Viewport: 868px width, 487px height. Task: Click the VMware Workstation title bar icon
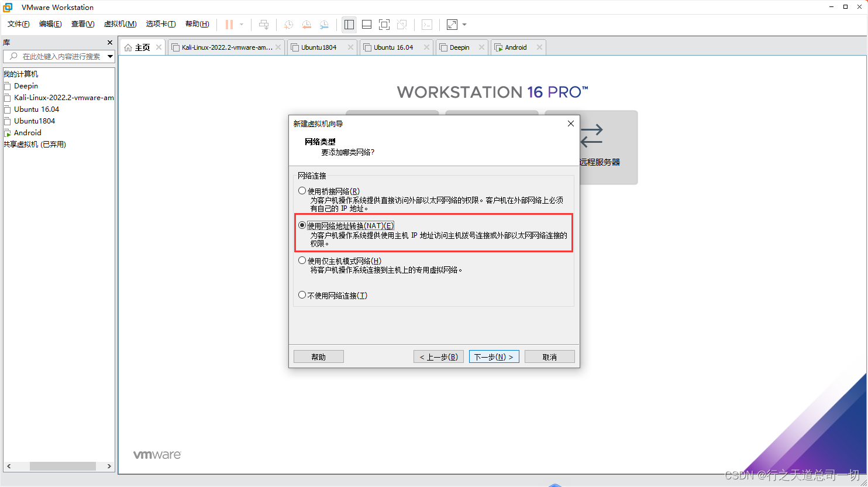pyautogui.click(x=8, y=7)
